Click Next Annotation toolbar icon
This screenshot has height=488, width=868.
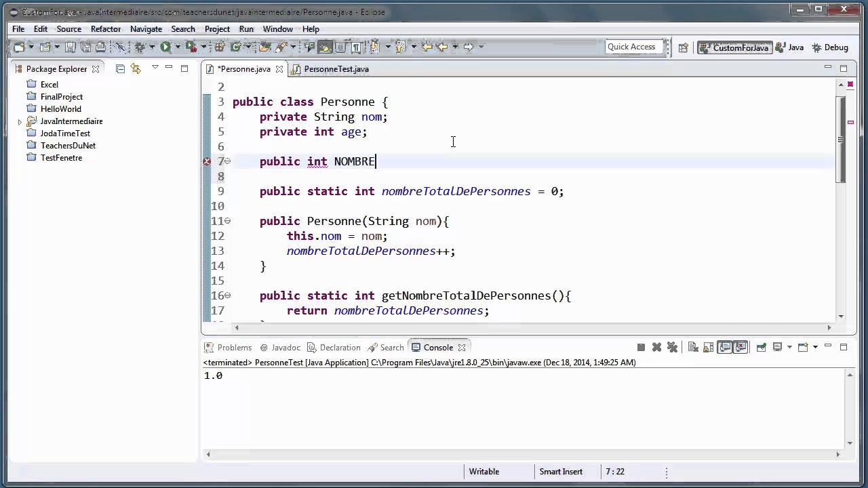tap(374, 47)
